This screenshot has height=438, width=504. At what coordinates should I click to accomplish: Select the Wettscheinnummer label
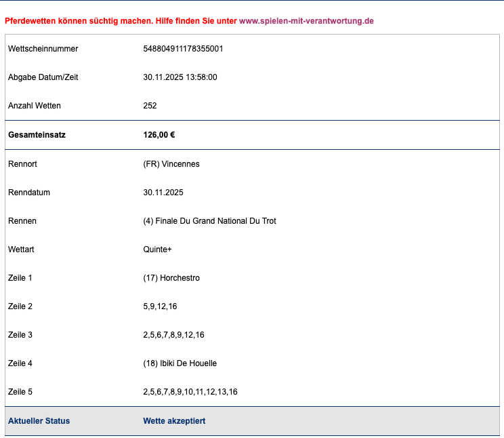pos(43,49)
